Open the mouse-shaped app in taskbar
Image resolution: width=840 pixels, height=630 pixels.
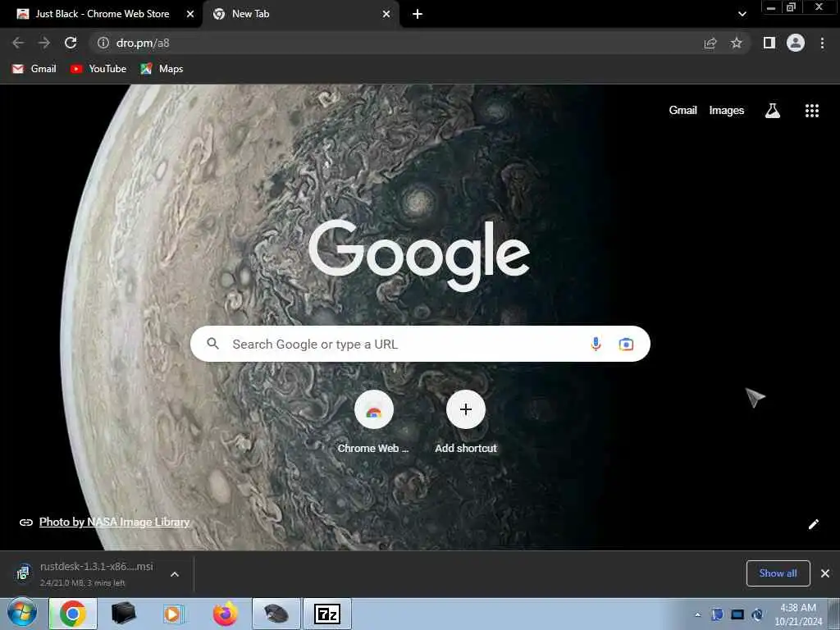tap(276, 614)
